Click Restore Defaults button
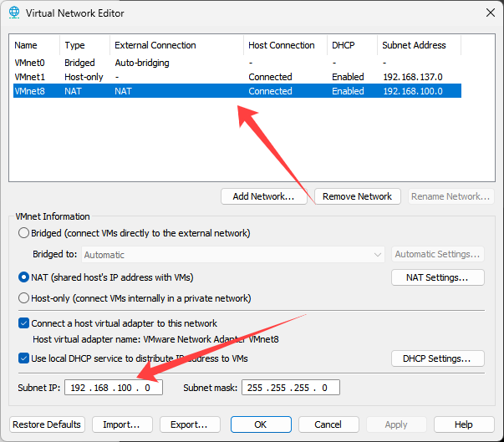Viewport: 504px width, 442px height. 48,424
